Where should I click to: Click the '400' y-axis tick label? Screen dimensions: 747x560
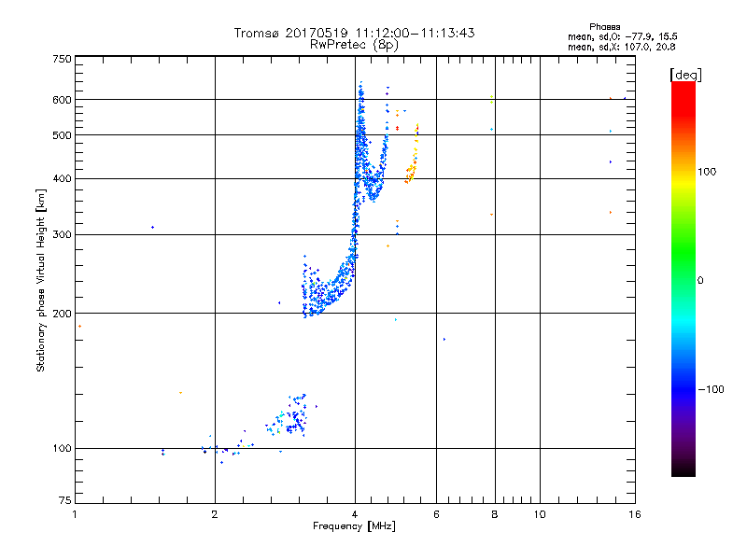[x=62, y=178]
